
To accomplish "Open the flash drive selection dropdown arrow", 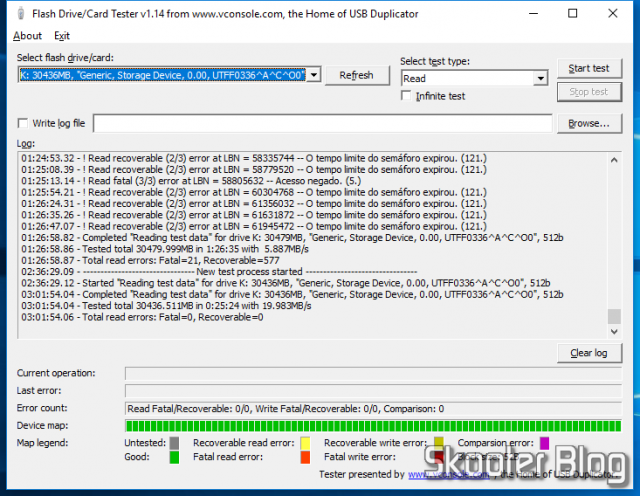I will [314, 75].
